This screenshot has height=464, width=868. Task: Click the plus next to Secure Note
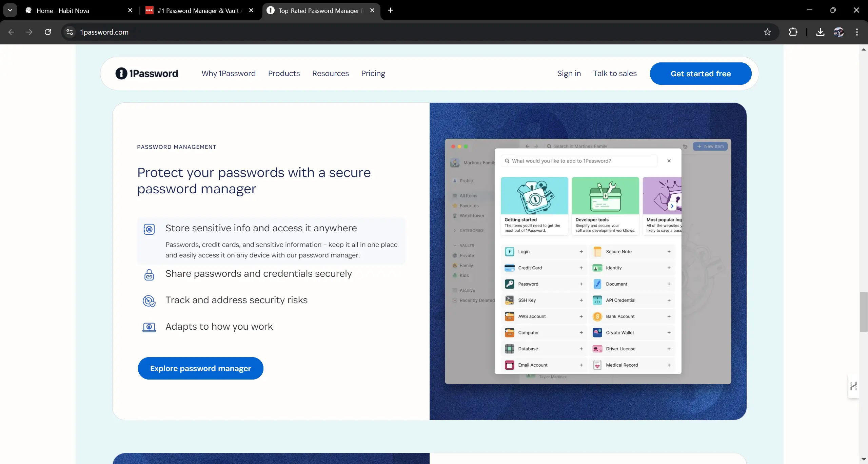(669, 252)
